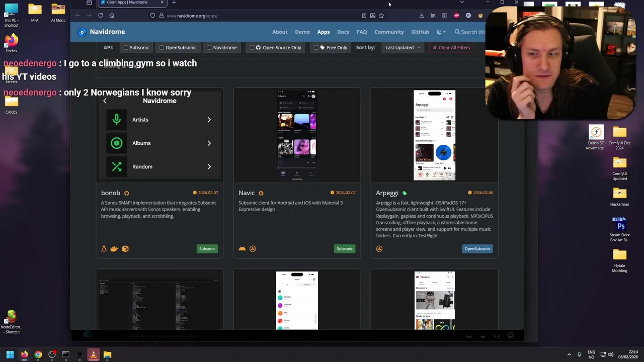This screenshot has height=362, width=644.
Task: Enable the Navidrome API filter checkbox
Action: 209,48
